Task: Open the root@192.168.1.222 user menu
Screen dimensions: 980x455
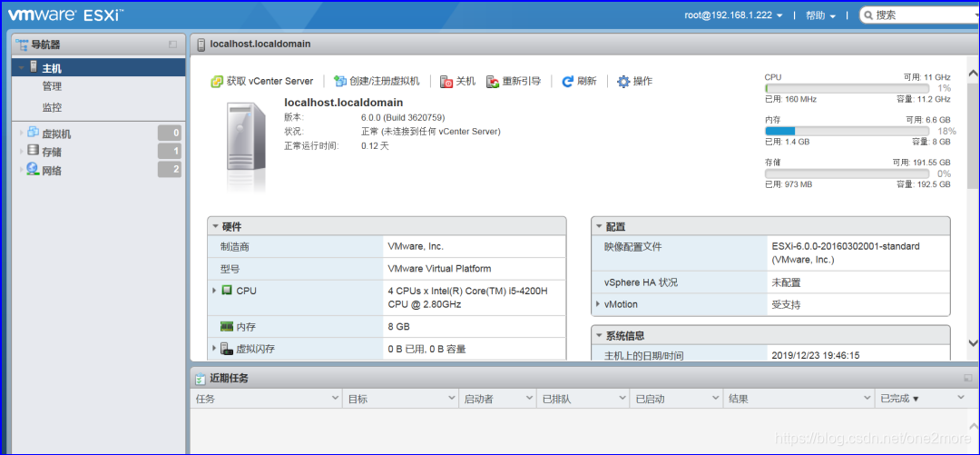Action: [733, 15]
